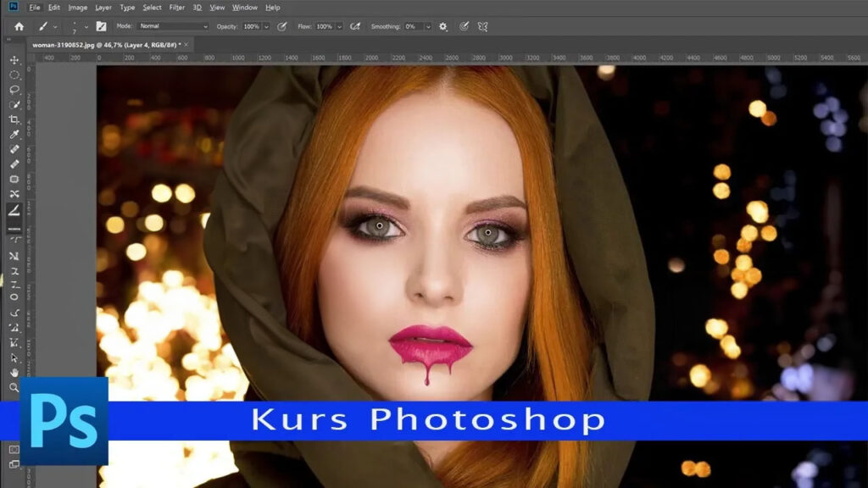Viewport: 868px width, 488px height.
Task: Choose the Lasso tool
Action: click(x=14, y=90)
